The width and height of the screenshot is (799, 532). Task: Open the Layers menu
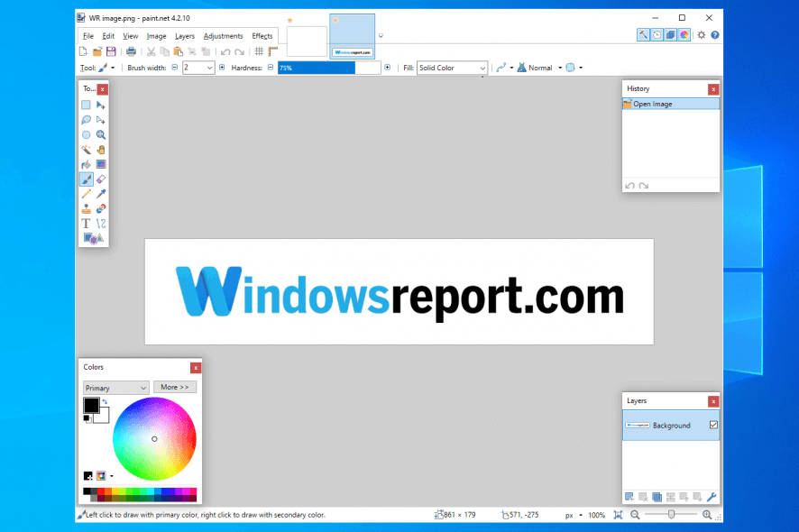(x=185, y=36)
